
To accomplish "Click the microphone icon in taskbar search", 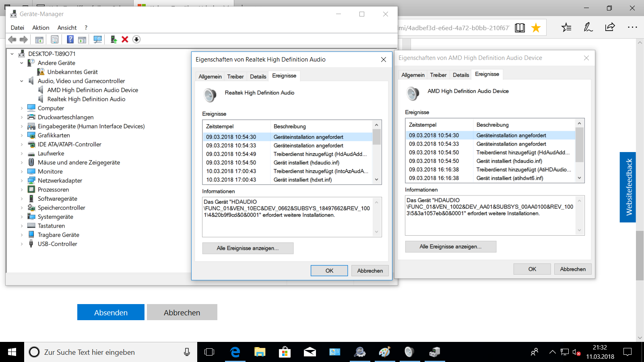I will pos(187,352).
